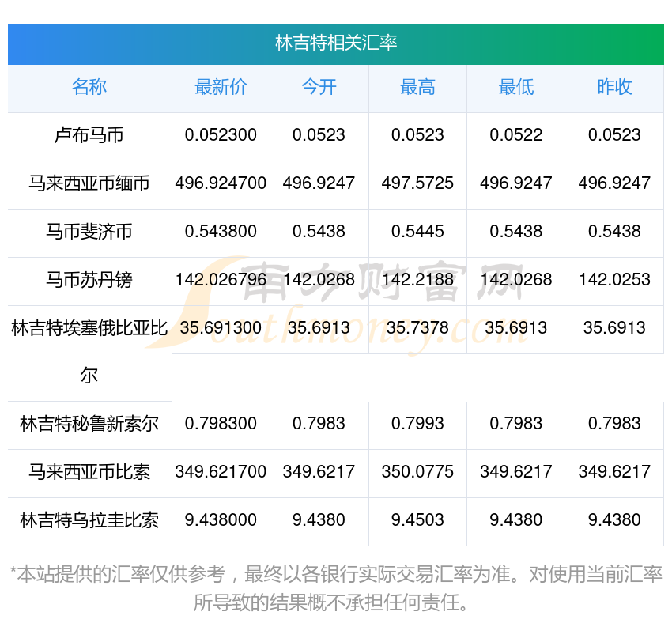This screenshot has height=627, width=672.
Task: Click the high value 350.0775
Action: pyautogui.click(x=417, y=472)
